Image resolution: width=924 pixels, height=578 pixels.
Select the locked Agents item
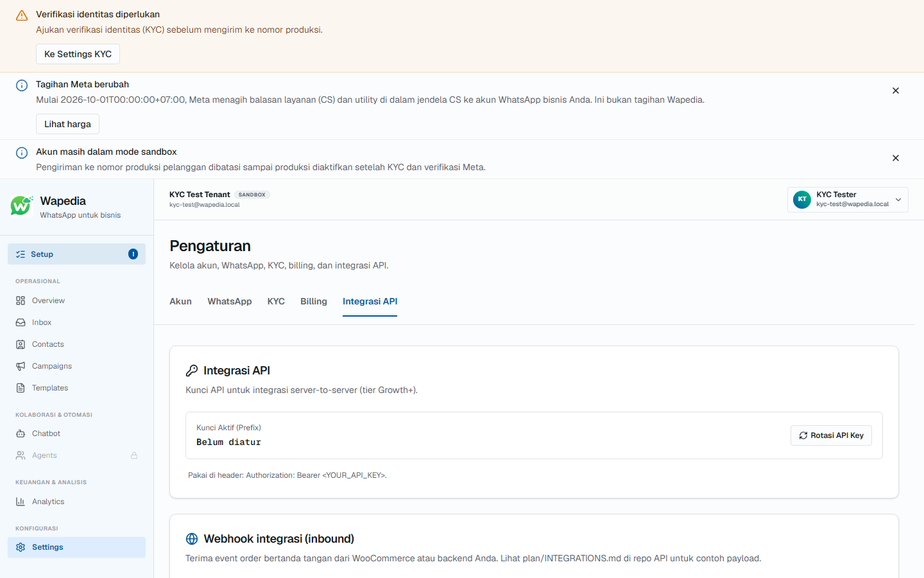76,455
